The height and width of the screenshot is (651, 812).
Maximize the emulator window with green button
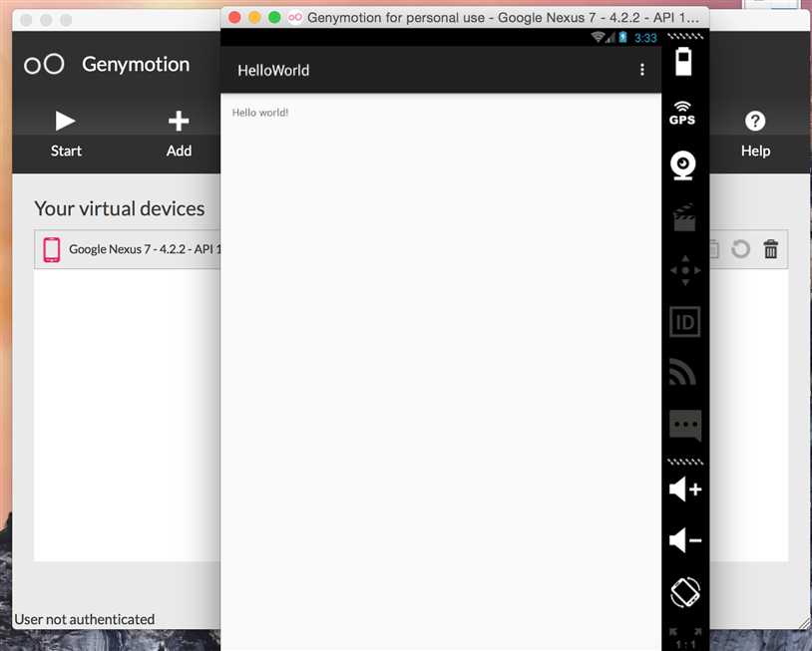pyautogui.click(x=274, y=18)
